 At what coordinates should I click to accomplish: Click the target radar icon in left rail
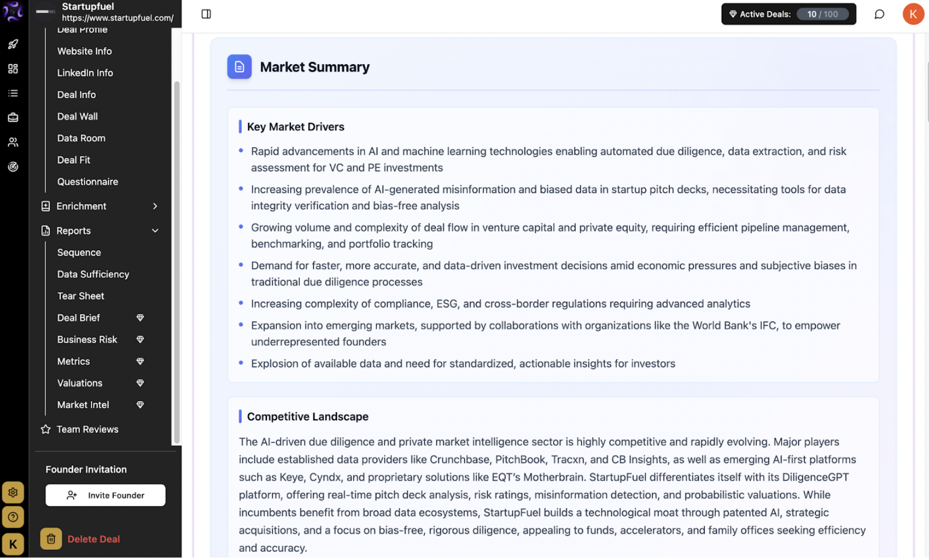click(x=13, y=166)
